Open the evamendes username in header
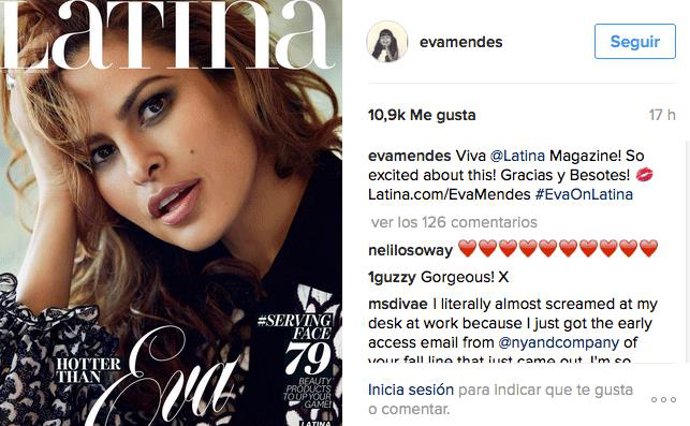Screen dimensions: 690x426 461,42
